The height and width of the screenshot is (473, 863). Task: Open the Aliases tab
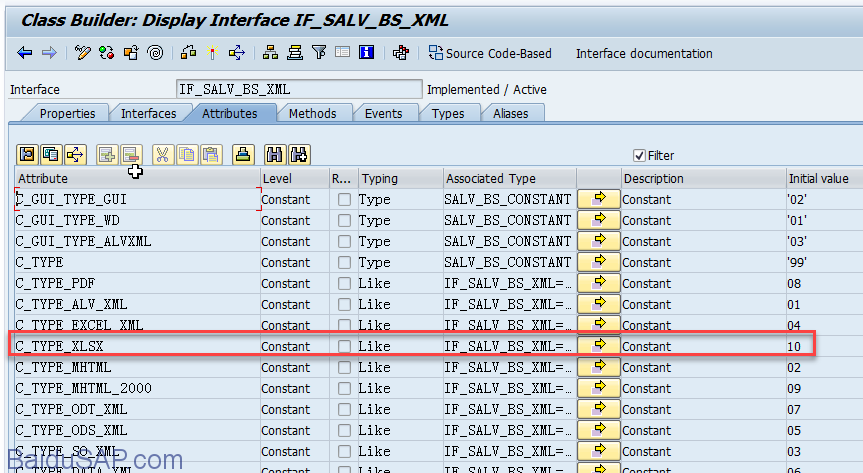[511, 113]
